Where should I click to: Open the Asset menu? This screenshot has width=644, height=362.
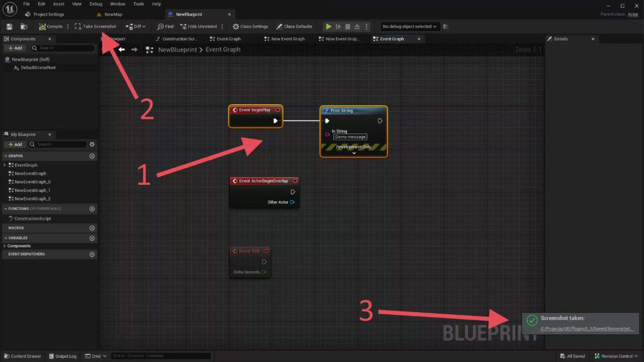pos(59,4)
